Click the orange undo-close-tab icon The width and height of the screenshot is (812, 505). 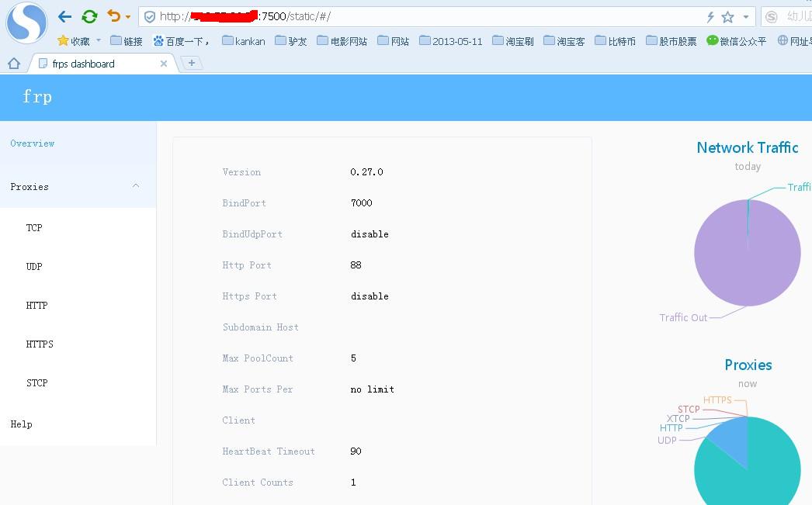tap(114, 16)
